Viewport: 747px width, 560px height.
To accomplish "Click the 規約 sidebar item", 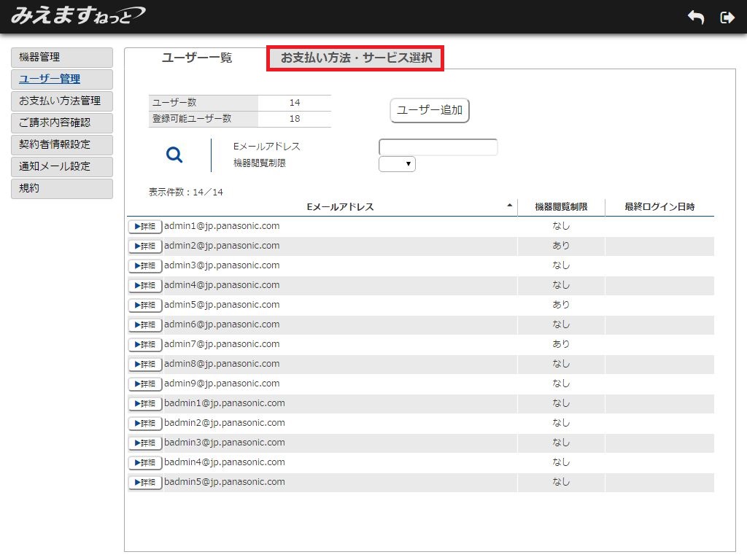I will click(62, 189).
